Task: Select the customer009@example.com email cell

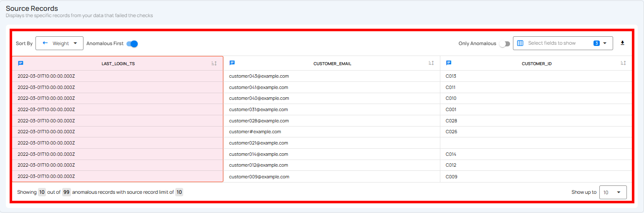Action: pos(259,177)
